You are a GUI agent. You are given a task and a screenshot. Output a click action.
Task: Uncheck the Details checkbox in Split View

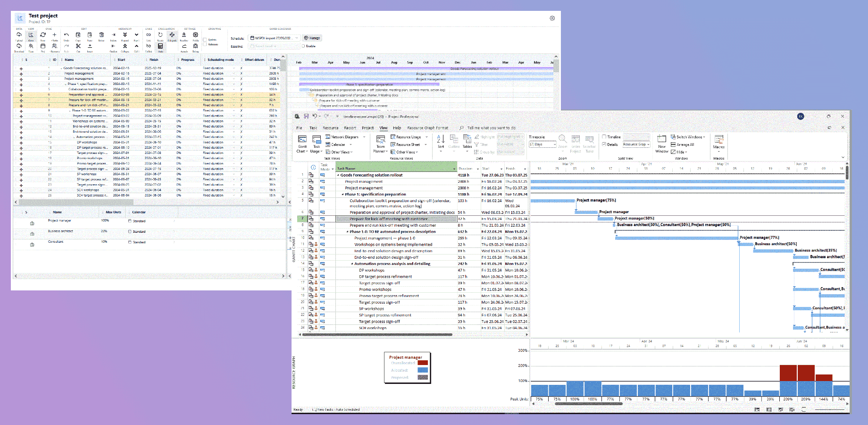[x=604, y=144]
